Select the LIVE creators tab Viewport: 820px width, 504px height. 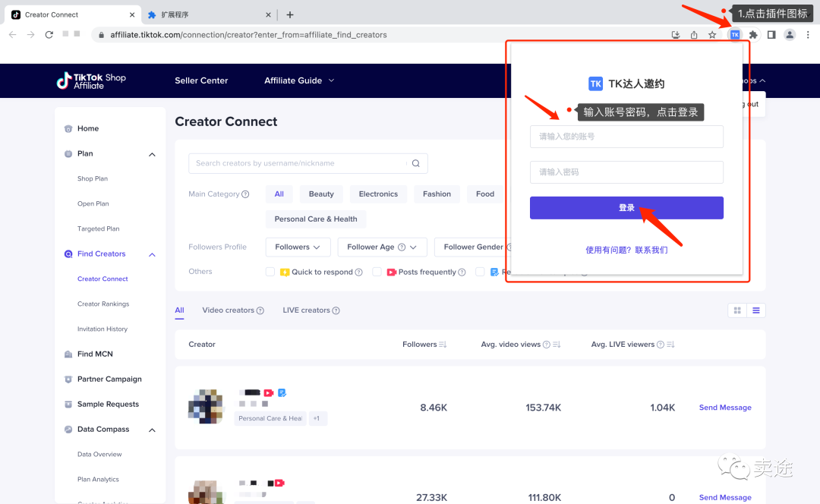(307, 310)
